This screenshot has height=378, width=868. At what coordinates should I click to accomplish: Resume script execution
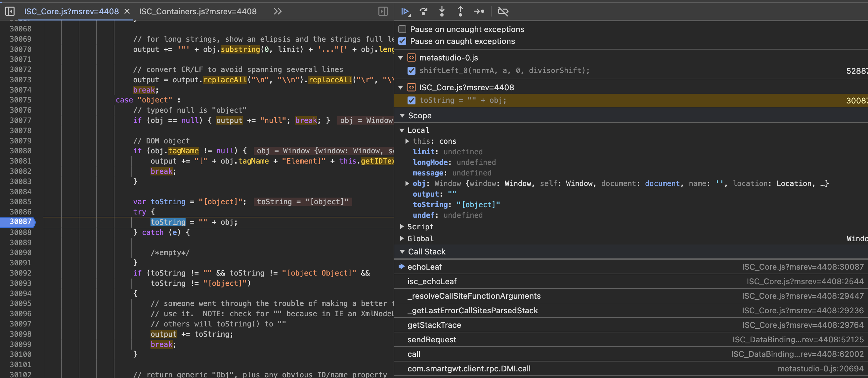pos(405,12)
